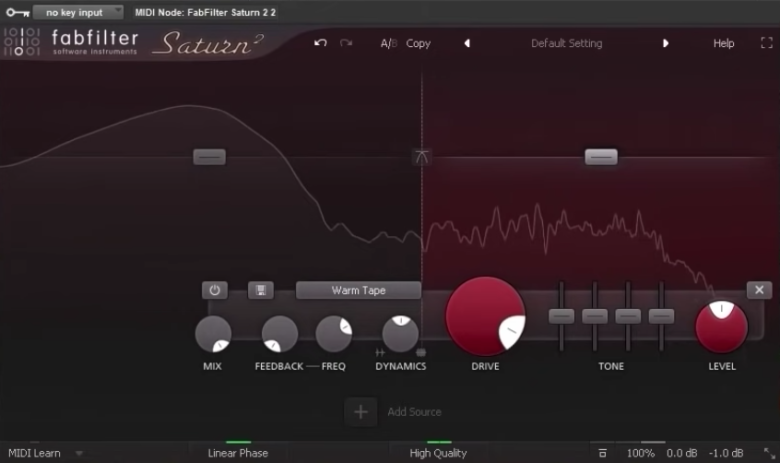Screen dimensions: 780x463
Task: Click the expander icon left of DYNAMICS
Action: click(x=380, y=353)
